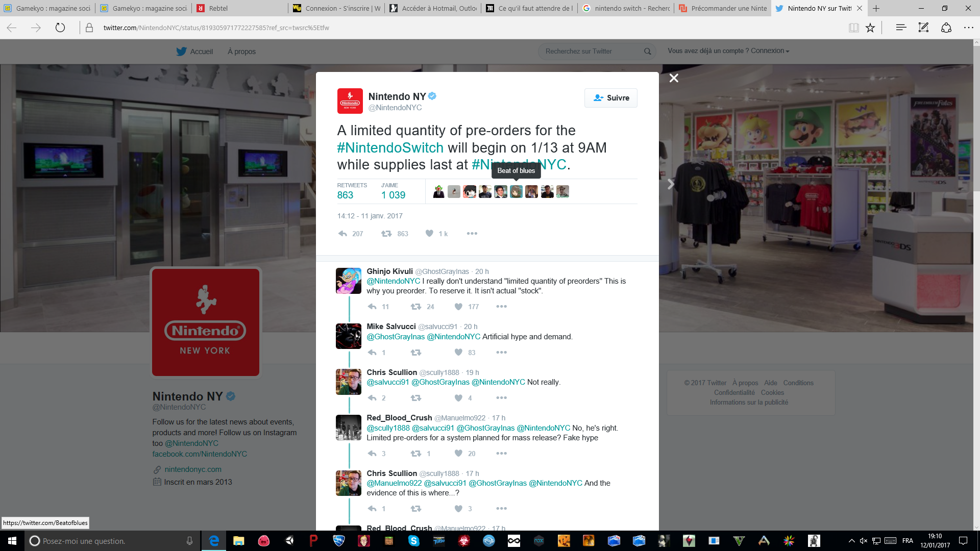Show hidden tray icons chevron
Screen dimensions: 980x551
click(x=851, y=541)
